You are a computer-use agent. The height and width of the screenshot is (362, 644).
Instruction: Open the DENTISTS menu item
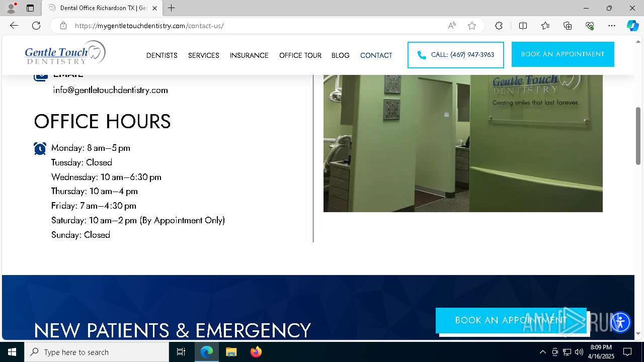pyautogui.click(x=162, y=55)
